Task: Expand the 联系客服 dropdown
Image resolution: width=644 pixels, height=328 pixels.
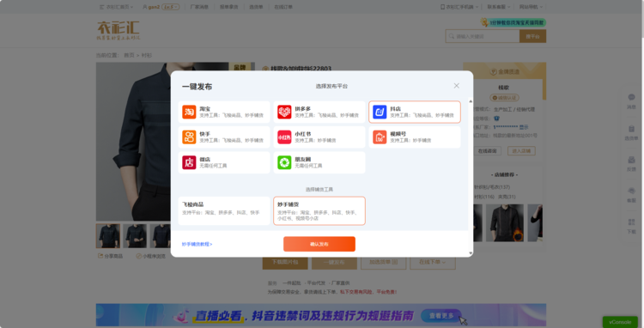Action: click(499, 7)
